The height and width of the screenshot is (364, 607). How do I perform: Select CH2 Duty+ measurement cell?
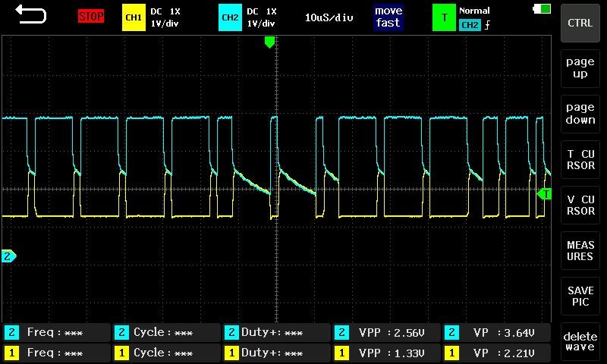[x=276, y=332]
